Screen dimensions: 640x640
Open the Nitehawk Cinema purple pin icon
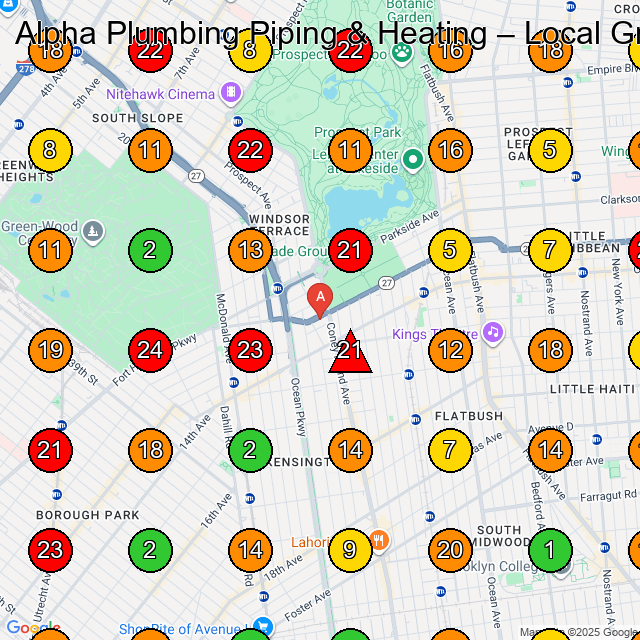[231, 93]
